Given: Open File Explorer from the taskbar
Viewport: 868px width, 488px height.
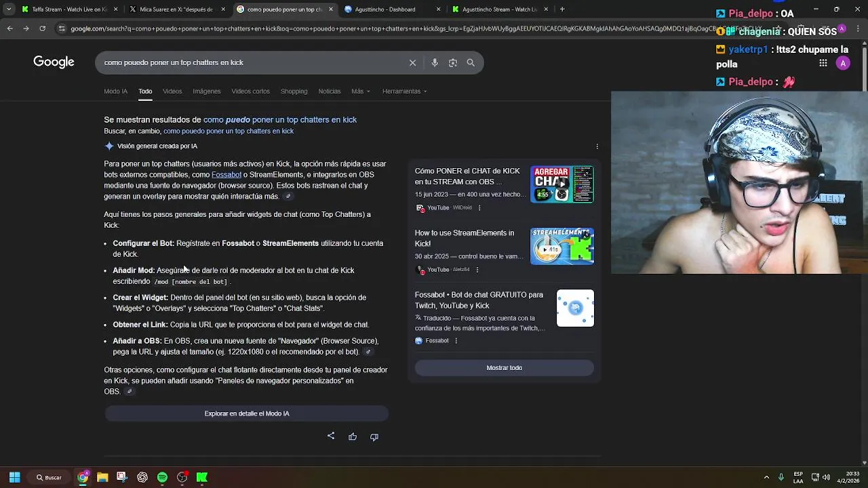Looking at the screenshot, I should (x=102, y=477).
